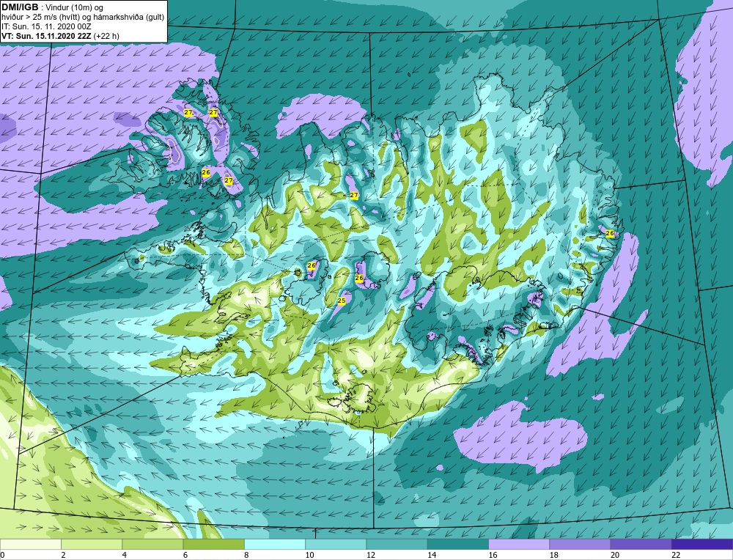The height and width of the screenshot is (560, 733).
Task: Choose the 6–8 m/s olive green swatch
Action: tap(213, 544)
